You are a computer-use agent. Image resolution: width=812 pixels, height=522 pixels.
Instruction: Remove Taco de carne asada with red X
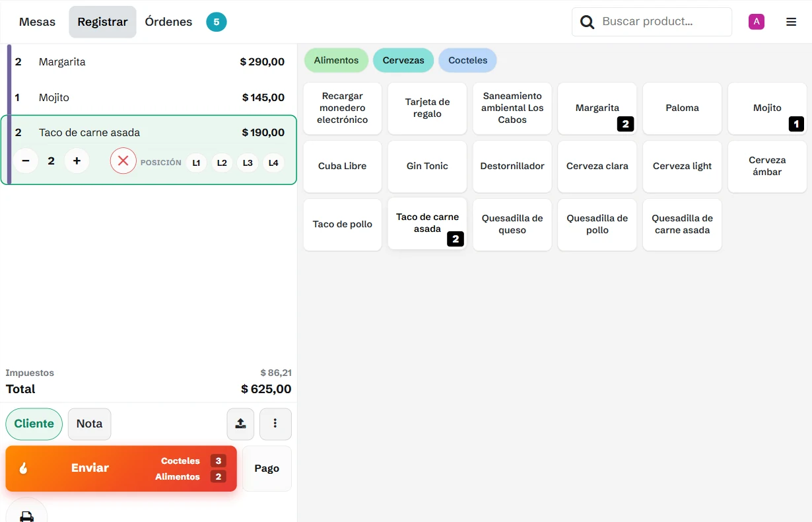tap(123, 161)
